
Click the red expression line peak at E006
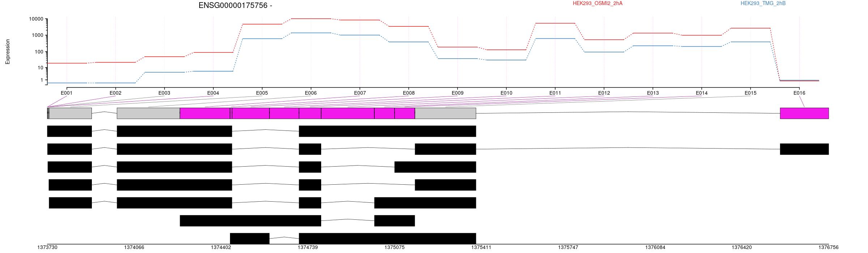point(311,18)
